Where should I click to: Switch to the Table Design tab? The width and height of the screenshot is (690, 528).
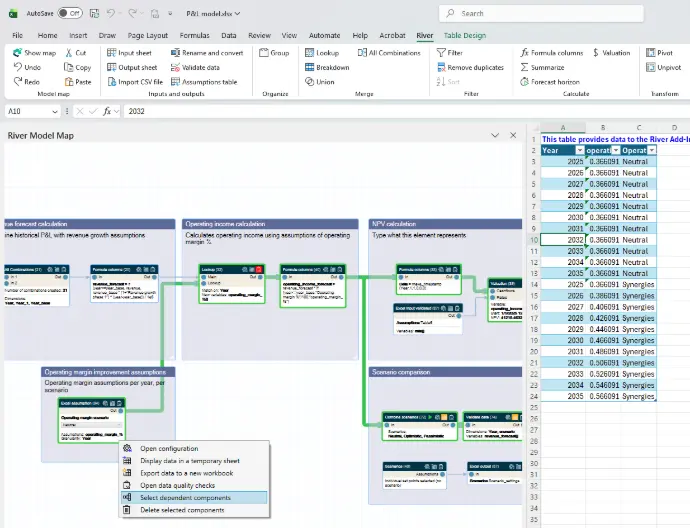(464, 35)
